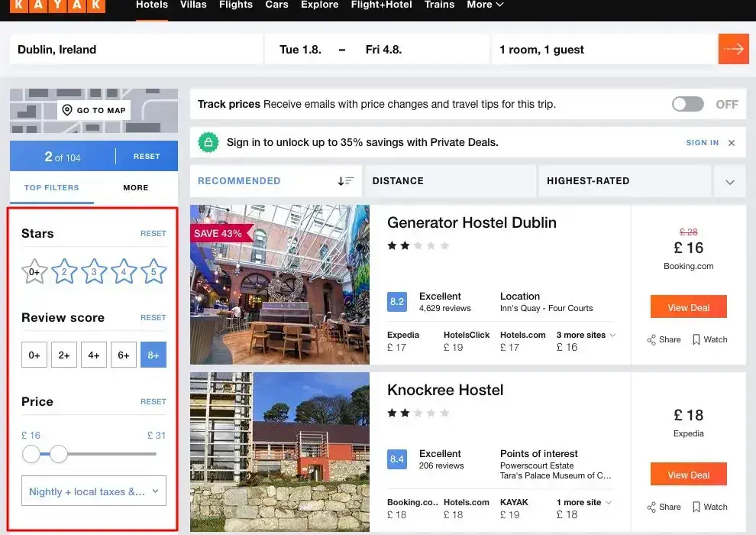Image resolution: width=756 pixels, height=535 pixels.
Task: Go to the Flights tab
Action: 236,5
